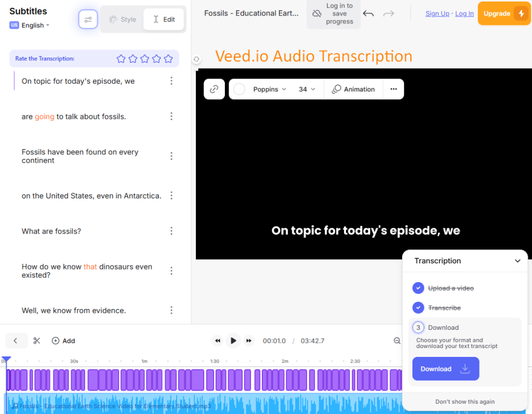Click the back chevron in timeline toolbar
Viewport: 532px width, 414px height.
click(x=16, y=341)
